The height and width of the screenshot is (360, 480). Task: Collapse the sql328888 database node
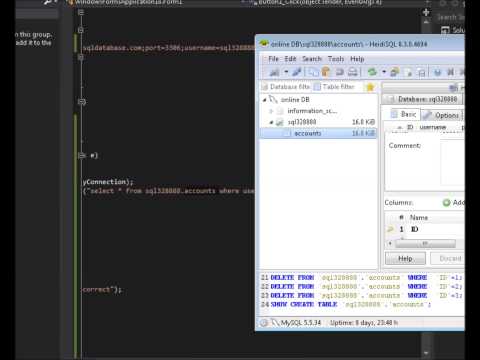[271, 123]
